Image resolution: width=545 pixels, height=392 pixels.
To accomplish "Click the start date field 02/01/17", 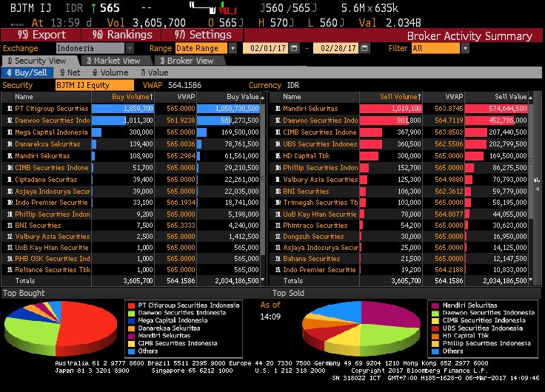I will [266, 48].
